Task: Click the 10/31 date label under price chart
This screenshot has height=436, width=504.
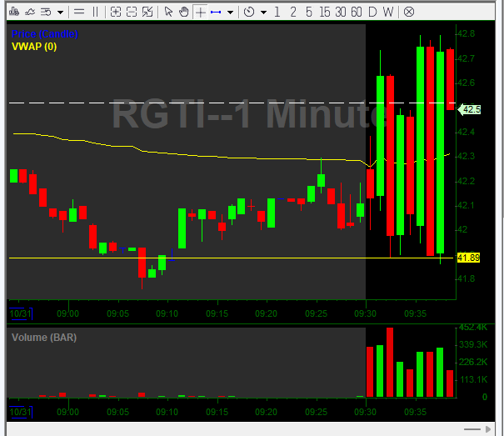Action: pos(21,313)
